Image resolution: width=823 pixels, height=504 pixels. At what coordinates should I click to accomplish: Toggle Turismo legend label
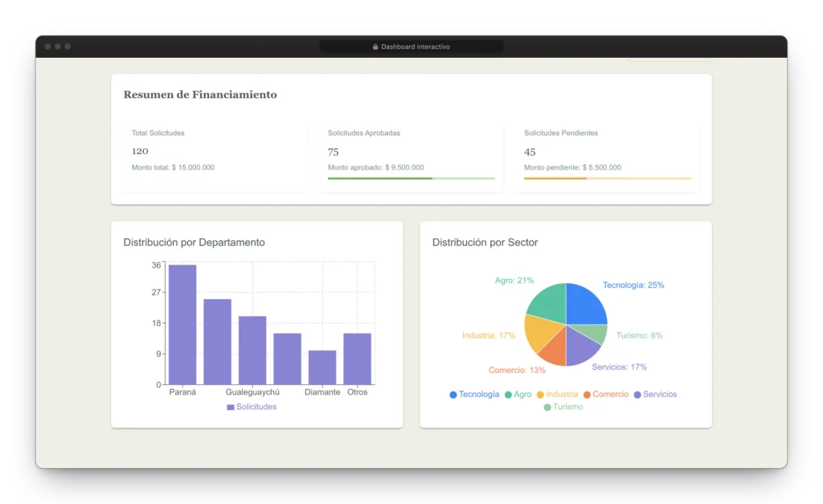(568, 407)
